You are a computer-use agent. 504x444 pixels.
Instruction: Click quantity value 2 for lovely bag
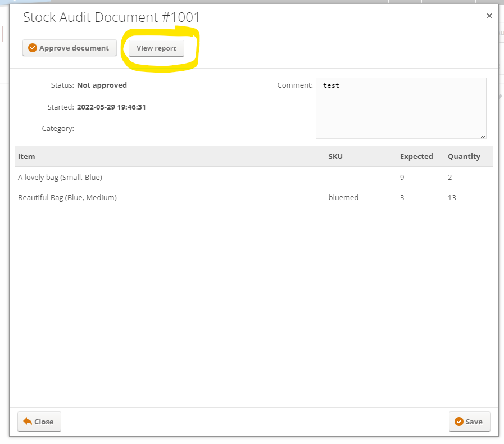449,177
